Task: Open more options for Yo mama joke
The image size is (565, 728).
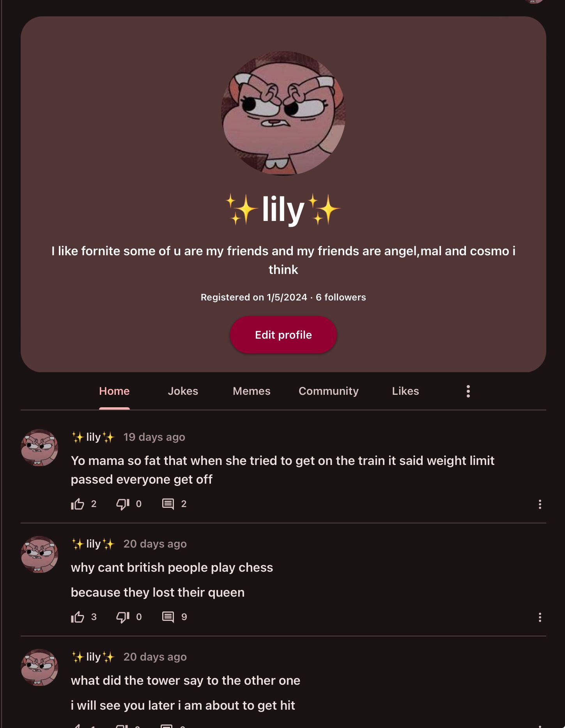Action: 540,504
